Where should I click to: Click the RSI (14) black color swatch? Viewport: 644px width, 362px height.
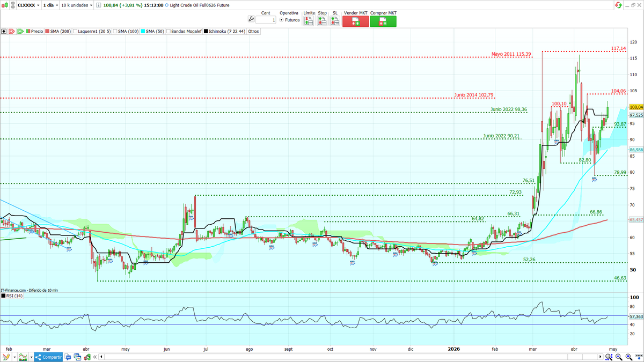[3, 295]
